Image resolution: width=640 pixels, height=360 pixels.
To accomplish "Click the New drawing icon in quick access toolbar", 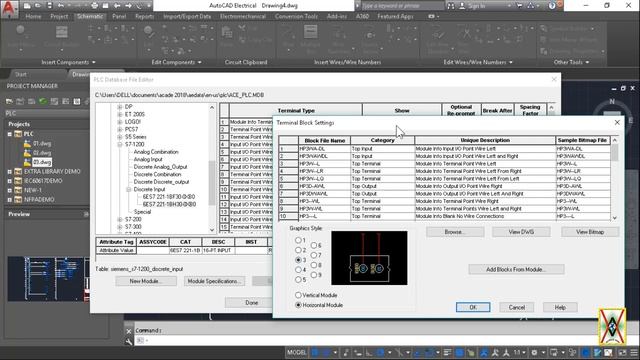I will coord(27,6).
